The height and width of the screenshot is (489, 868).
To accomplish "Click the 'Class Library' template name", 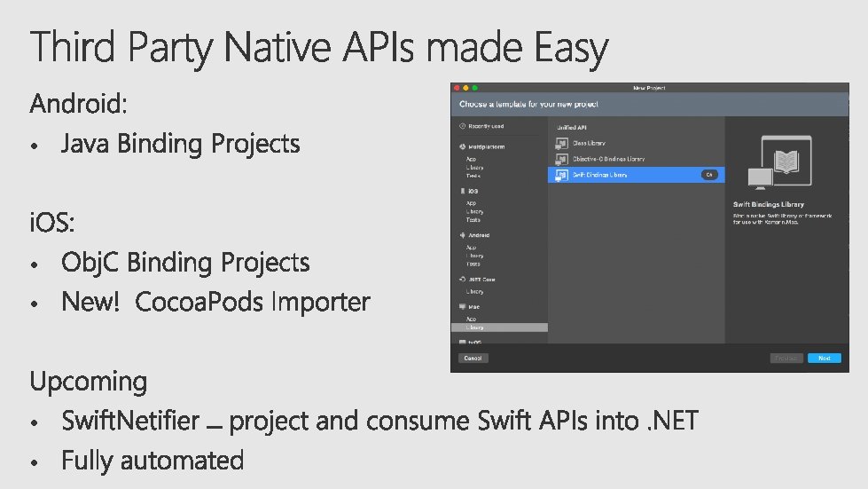I will pos(589,143).
